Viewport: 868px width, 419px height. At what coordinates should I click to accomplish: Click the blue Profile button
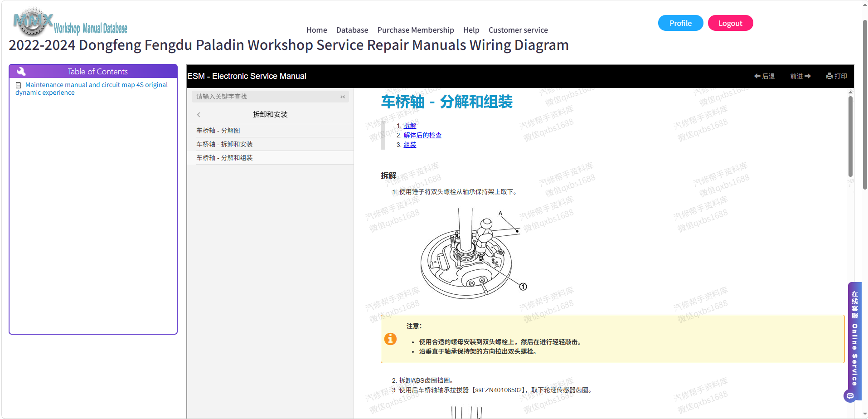tap(680, 23)
